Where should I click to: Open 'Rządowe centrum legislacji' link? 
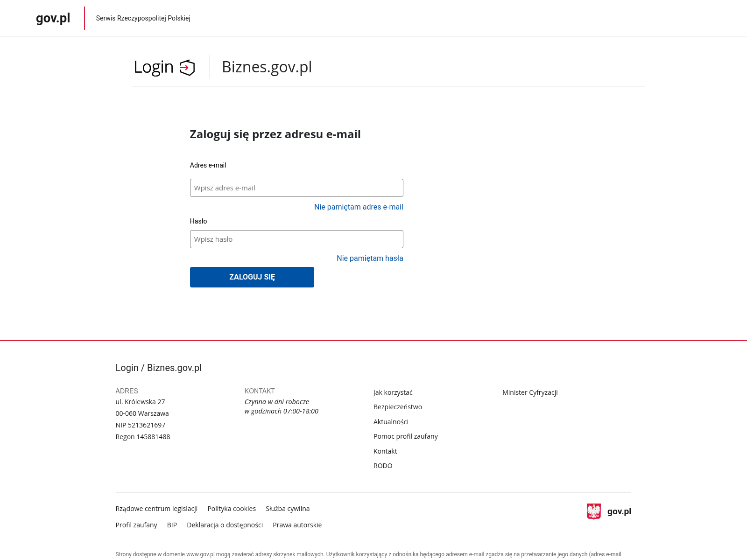[156, 509]
